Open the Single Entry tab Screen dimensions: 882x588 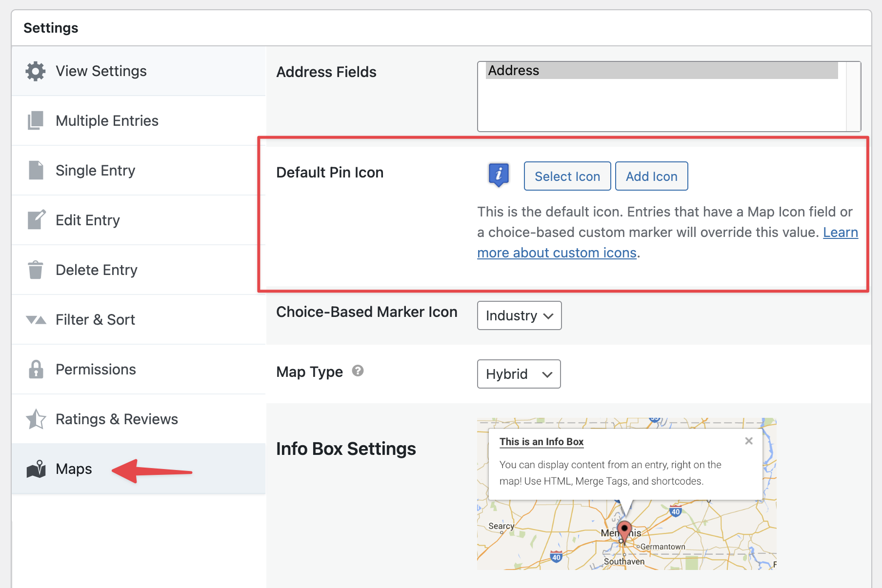coord(139,170)
